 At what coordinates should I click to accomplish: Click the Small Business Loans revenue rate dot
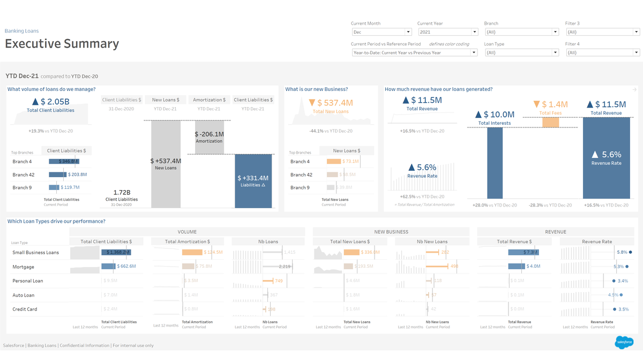(x=631, y=252)
